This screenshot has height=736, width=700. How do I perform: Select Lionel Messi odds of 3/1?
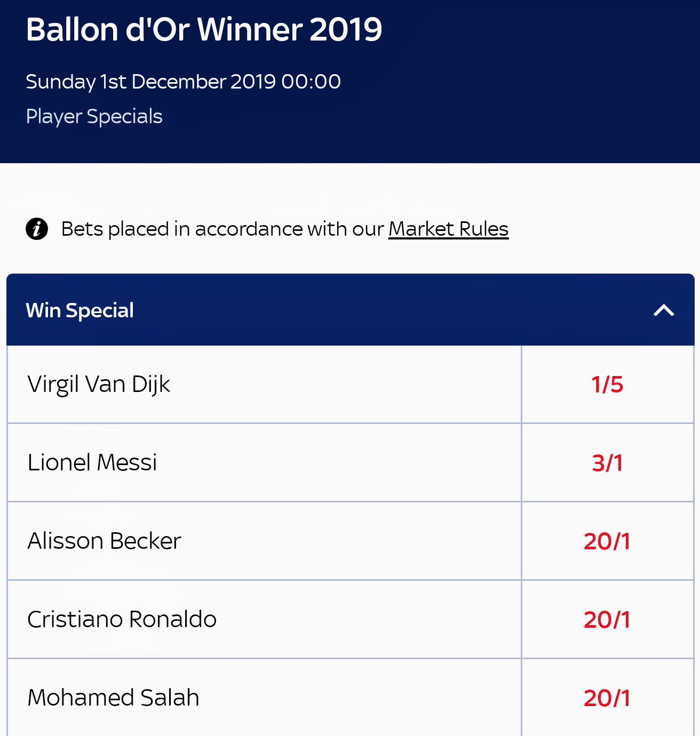[607, 463]
